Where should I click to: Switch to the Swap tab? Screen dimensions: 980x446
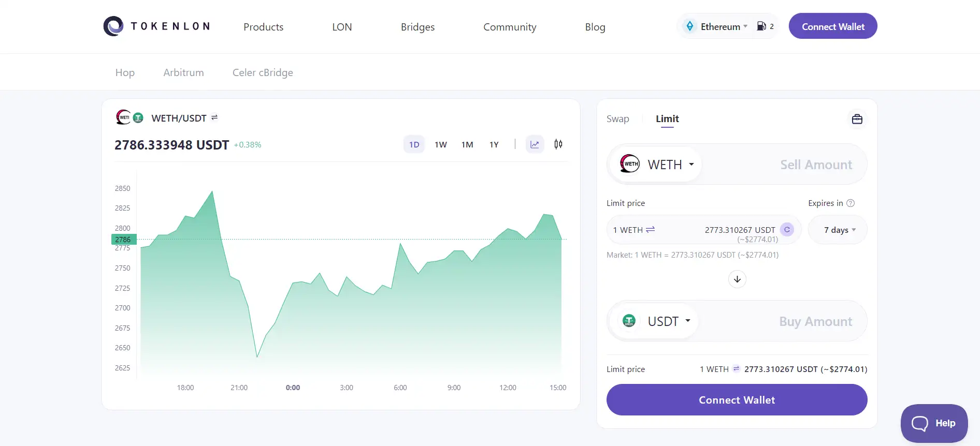point(617,119)
